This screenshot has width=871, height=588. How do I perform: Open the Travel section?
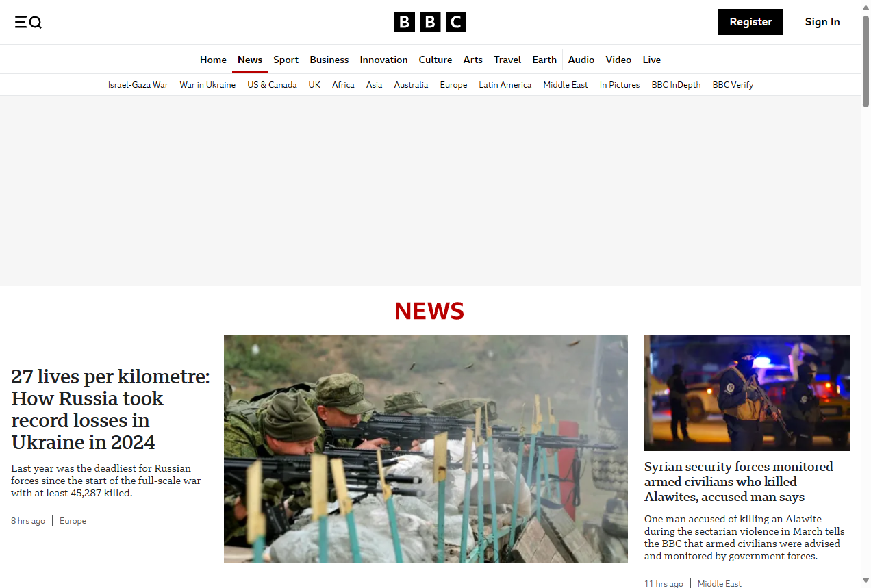(507, 60)
